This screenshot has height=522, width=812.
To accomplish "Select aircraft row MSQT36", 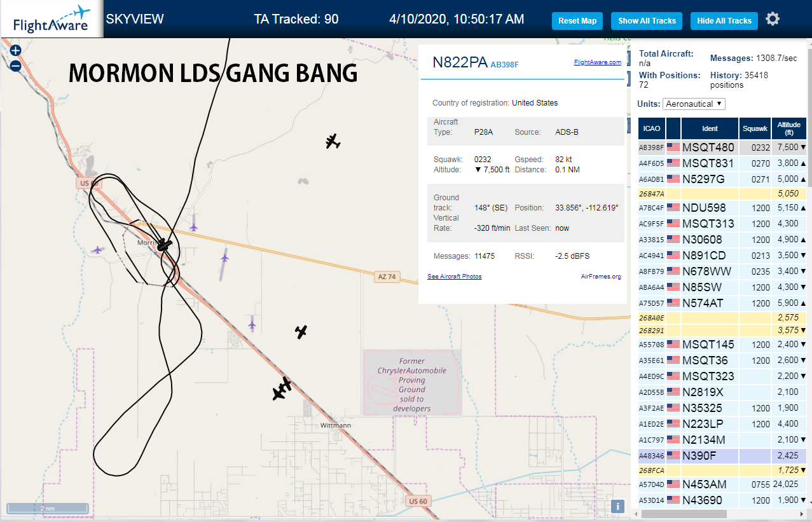I will (722, 361).
